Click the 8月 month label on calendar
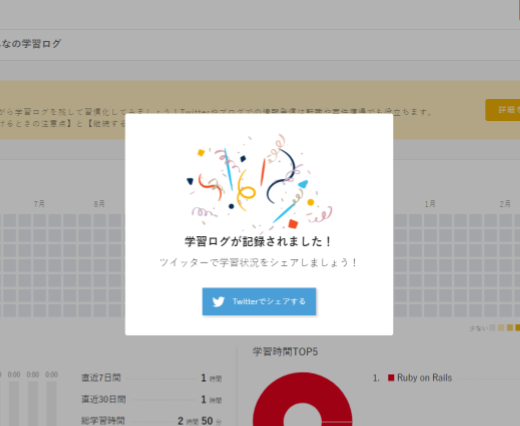Image resolution: width=520 pixels, height=426 pixels. click(99, 204)
